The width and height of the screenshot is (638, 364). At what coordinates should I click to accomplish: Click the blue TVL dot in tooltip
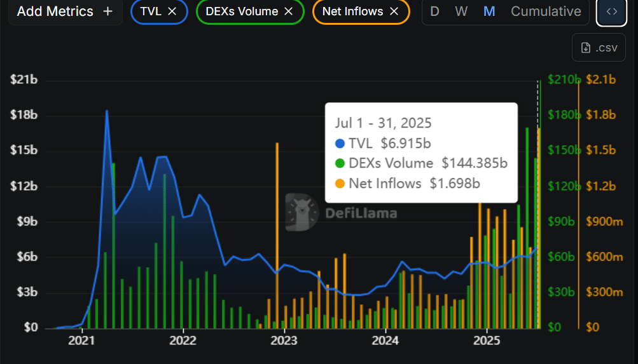coord(340,144)
